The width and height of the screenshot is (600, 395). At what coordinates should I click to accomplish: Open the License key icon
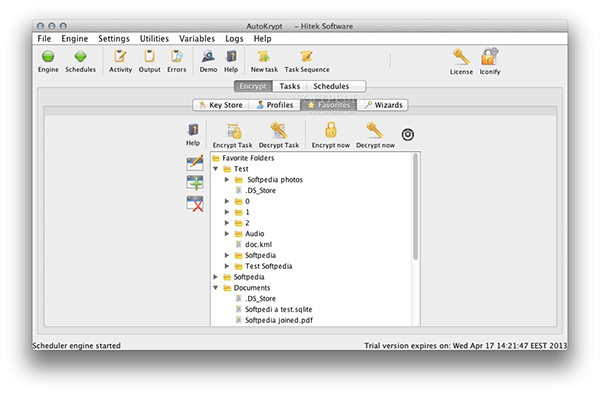461,57
